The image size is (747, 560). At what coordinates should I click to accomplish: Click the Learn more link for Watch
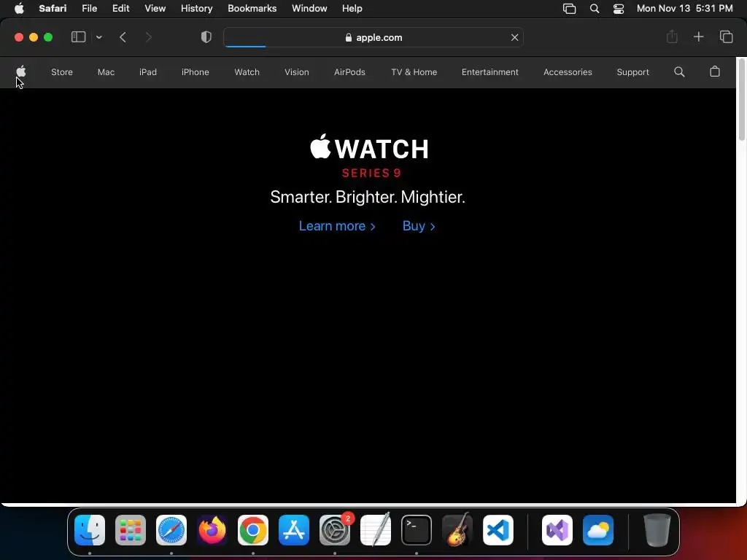pos(337,226)
